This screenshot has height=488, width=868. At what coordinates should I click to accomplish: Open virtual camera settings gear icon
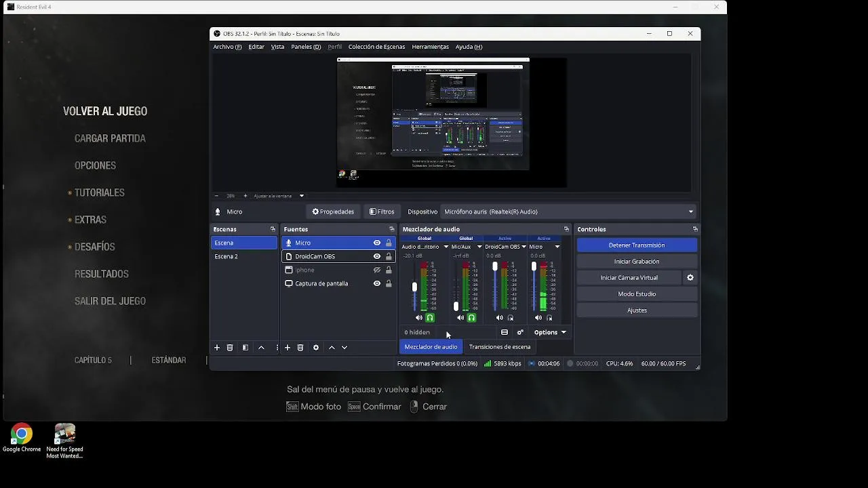click(x=690, y=278)
